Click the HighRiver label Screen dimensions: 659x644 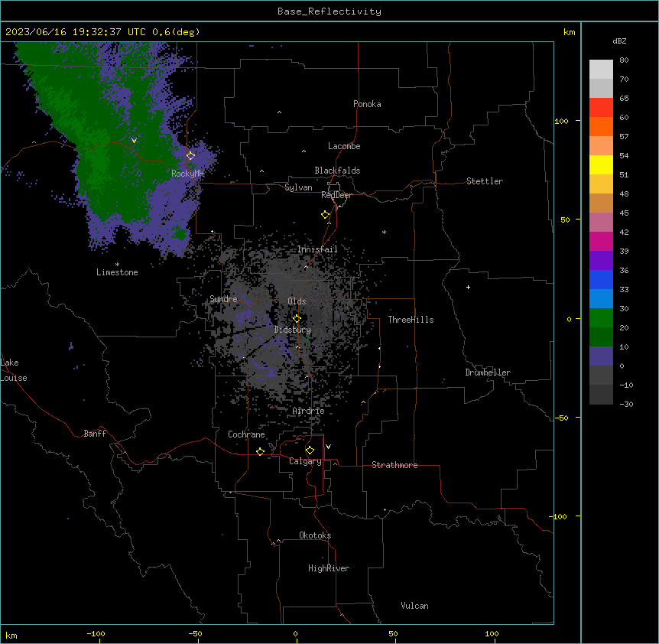[x=329, y=568]
